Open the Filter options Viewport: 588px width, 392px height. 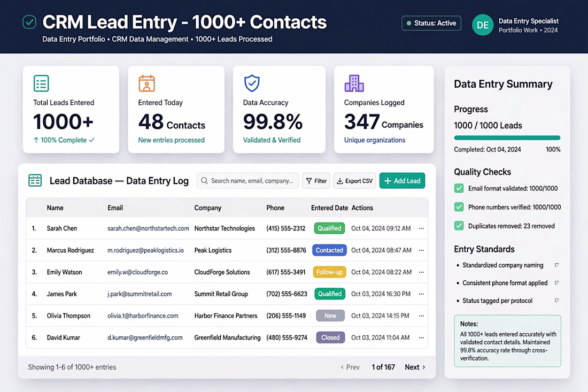pyautogui.click(x=316, y=181)
